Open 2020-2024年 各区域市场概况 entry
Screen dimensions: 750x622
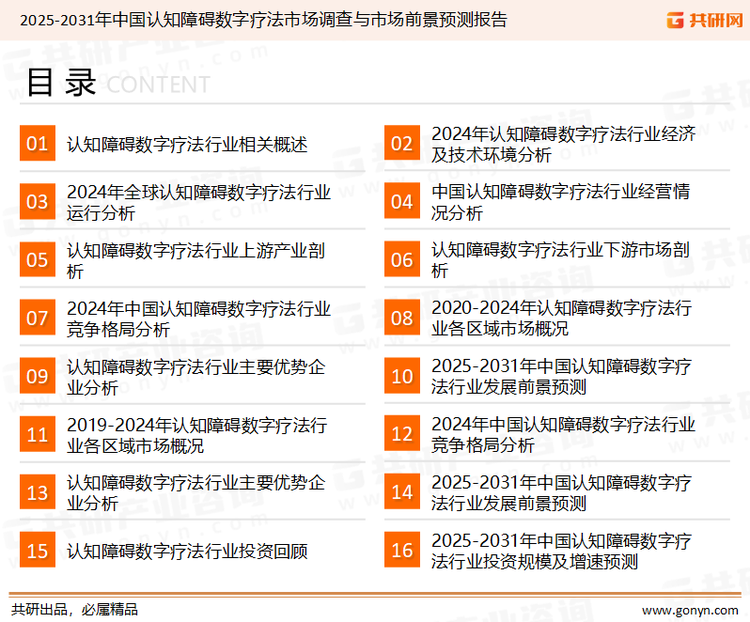coord(560,318)
